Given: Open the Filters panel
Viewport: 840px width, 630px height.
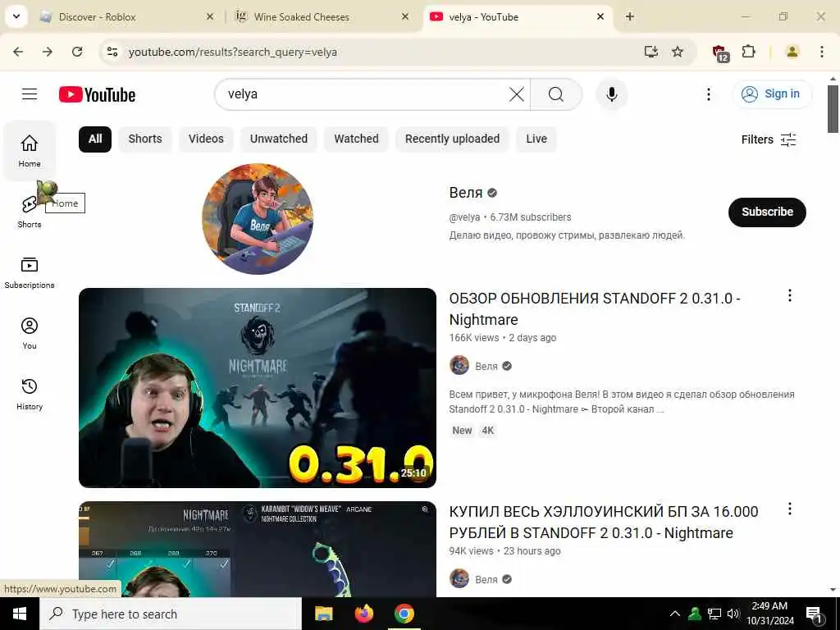Looking at the screenshot, I should pos(769,139).
